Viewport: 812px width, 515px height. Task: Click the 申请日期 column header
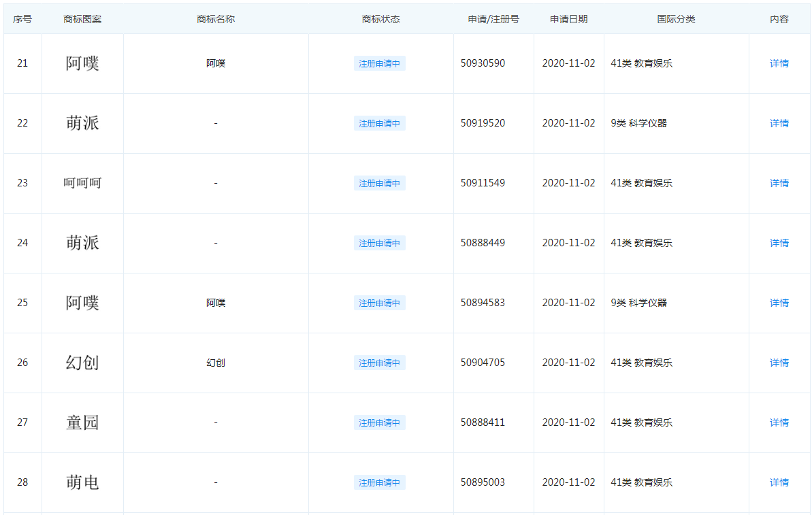coord(568,19)
